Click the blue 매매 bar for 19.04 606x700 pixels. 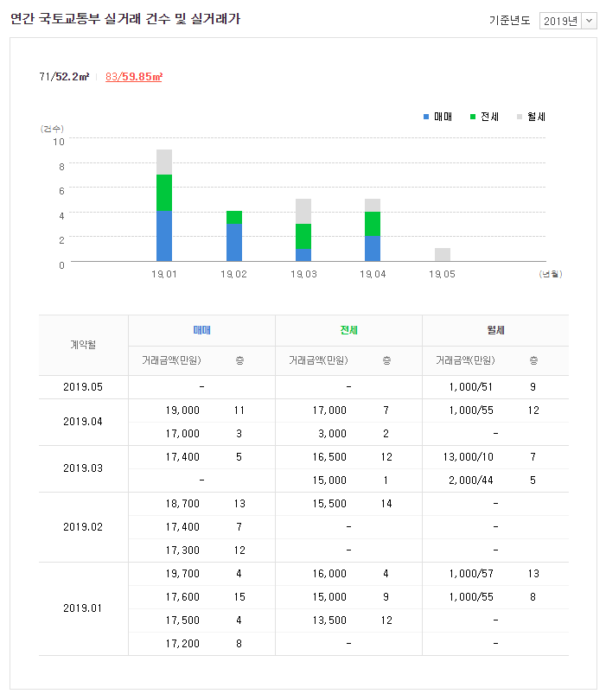pyautogui.click(x=373, y=248)
